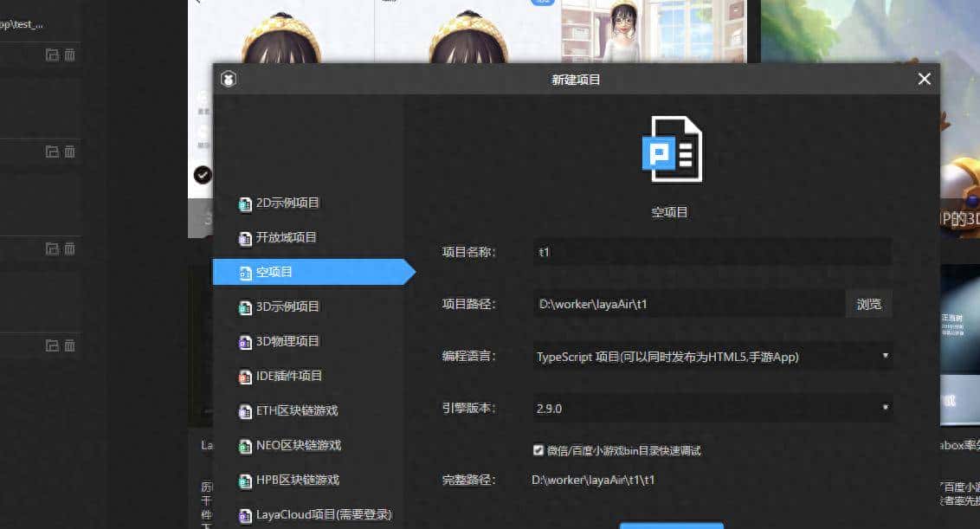
Task: Open the 编程语言 language dropdown
Action: [x=885, y=356]
